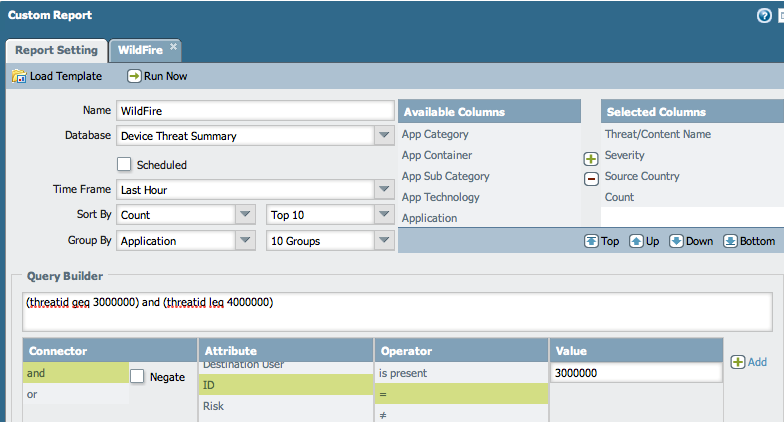Move the column to Top
This screenshot has width=784, height=422.
(591, 241)
